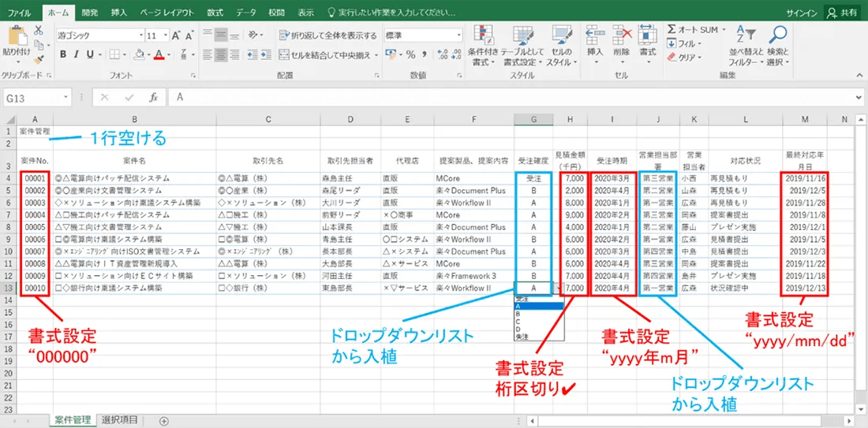
Task: Open the font name 游ゴシック dropdown
Action: coord(140,35)
